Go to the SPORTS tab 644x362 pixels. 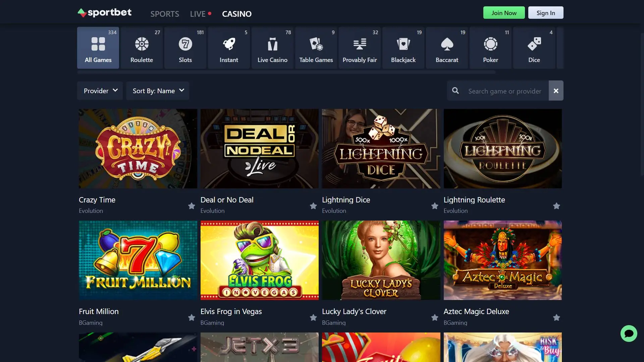click(x=165, y=14)
